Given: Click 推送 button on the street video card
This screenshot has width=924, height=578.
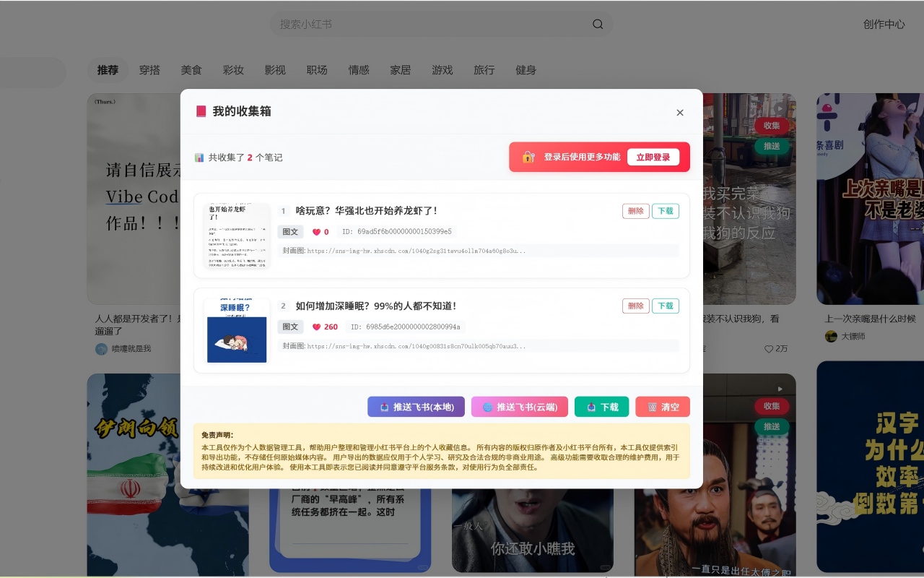Looking at the screenshot, I should click(x=772, y=146).
